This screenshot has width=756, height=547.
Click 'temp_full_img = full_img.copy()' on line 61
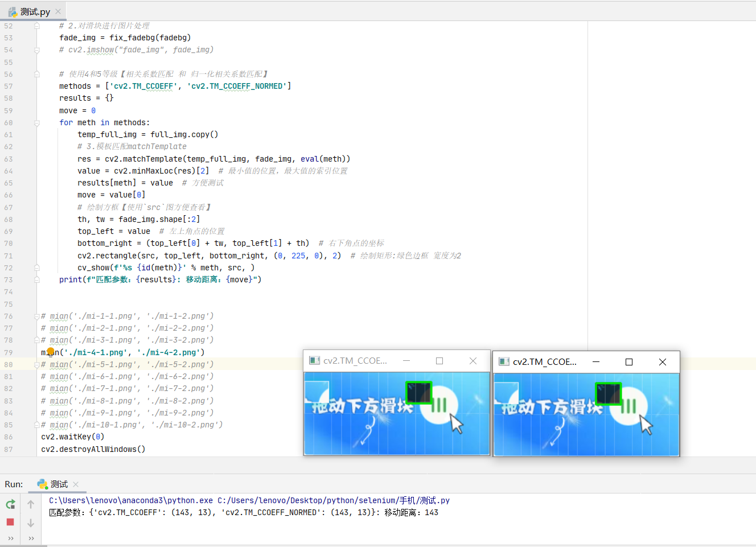click(x=148, y=134)
